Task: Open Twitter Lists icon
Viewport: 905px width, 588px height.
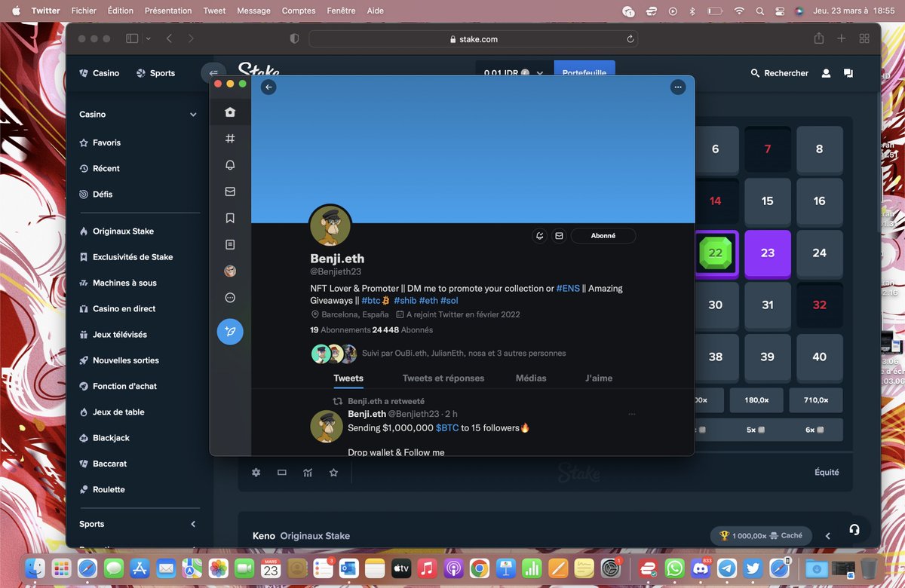Action: (x=230, y=244)
